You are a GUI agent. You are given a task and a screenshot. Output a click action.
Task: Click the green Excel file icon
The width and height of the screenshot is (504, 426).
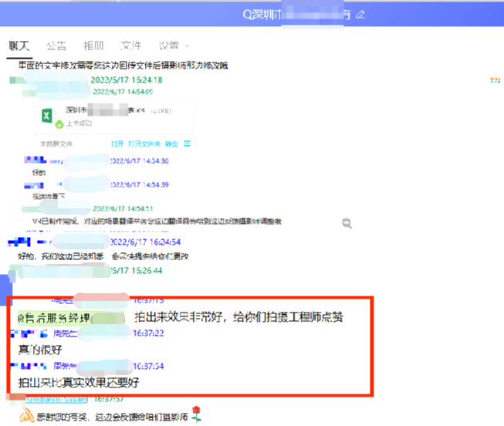pyautogui.click(x=48, y=115)
